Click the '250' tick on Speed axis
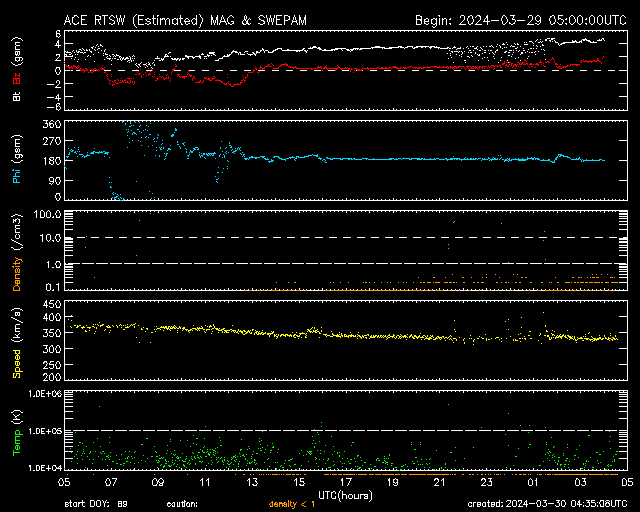Image resolution: width=640 pixels, height=512 pixels. click(52, 365)
